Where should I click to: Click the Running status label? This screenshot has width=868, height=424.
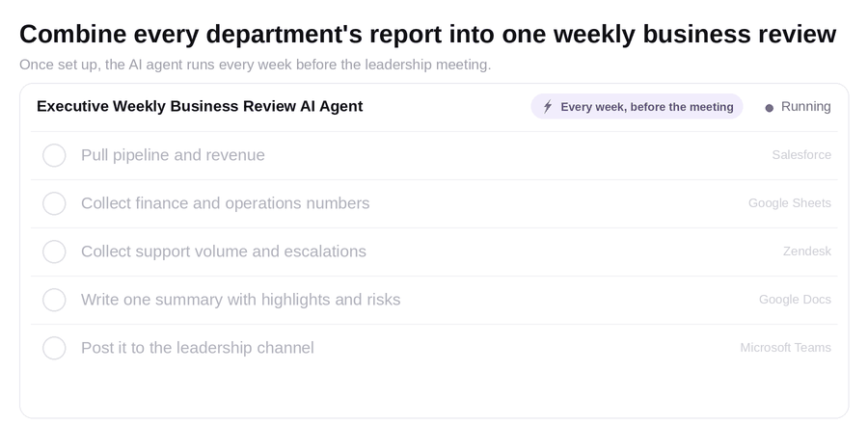tap(805, 107)
